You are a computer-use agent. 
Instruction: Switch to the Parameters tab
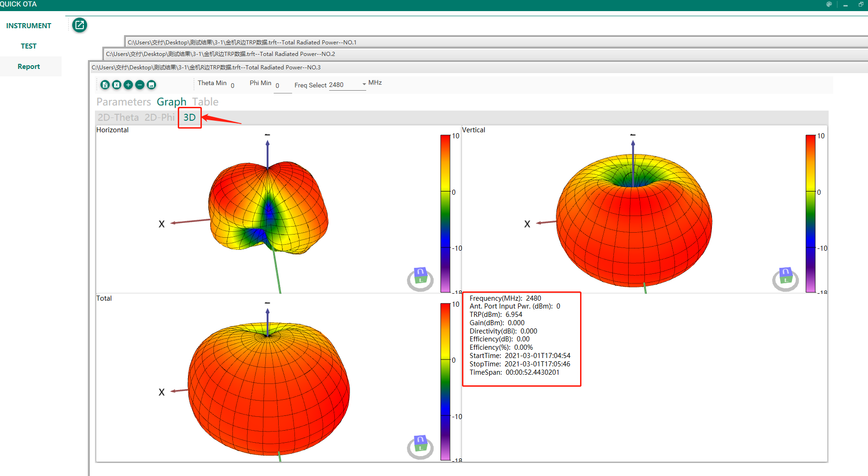click(124, 102)
